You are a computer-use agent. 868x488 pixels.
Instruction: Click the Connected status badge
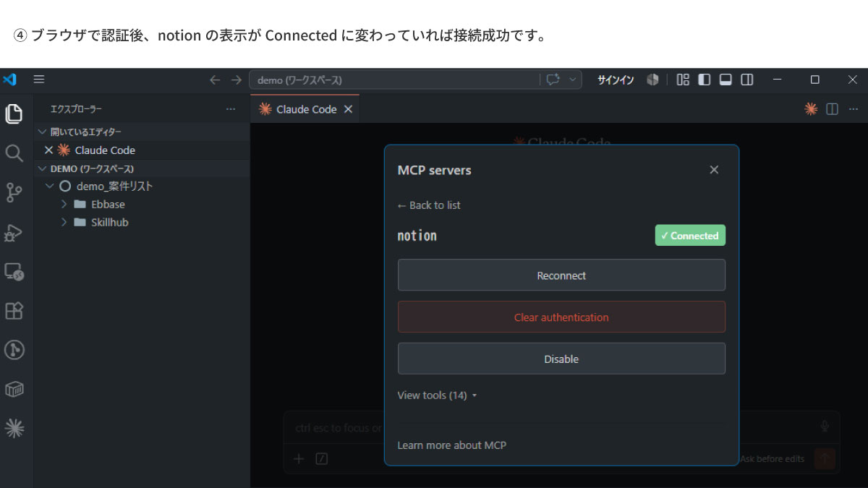coord(690,236)
